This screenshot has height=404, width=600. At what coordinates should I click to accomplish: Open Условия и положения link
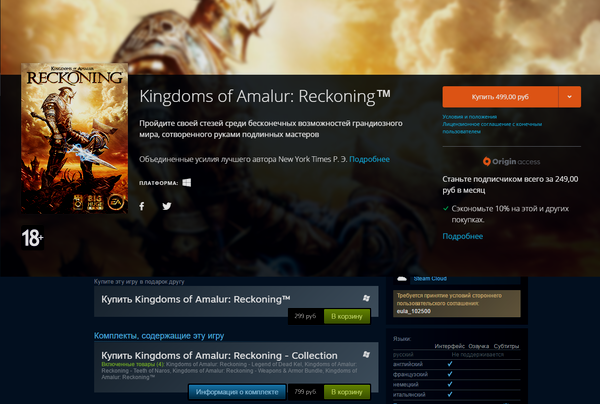pos(470,117)
